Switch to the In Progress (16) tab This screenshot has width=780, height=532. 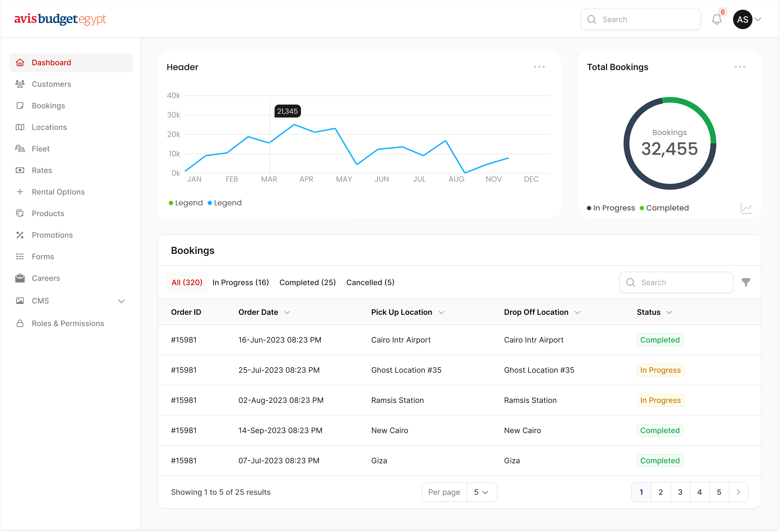coord(240,282)
